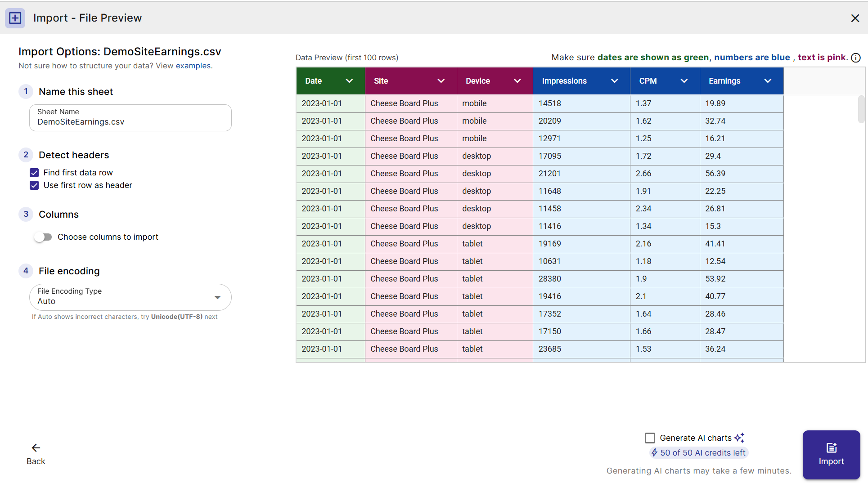The width and height of the screenshot is (868, 483).
Task: Open the File Encoding Type dropdown
Action: pos(130,297)
